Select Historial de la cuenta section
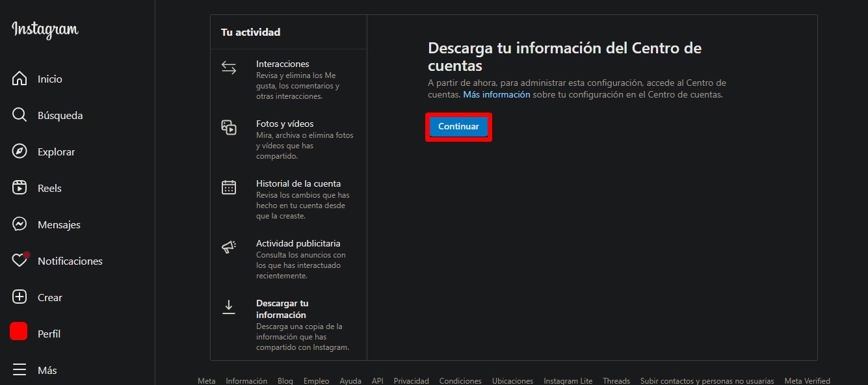The width and height of the screenshot is (868, 385). (x=289, y=199)
